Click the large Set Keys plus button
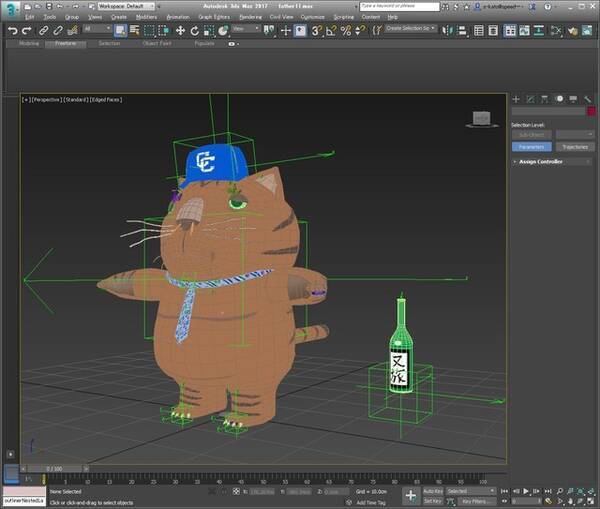600x509 pixels. pos(411,495)
